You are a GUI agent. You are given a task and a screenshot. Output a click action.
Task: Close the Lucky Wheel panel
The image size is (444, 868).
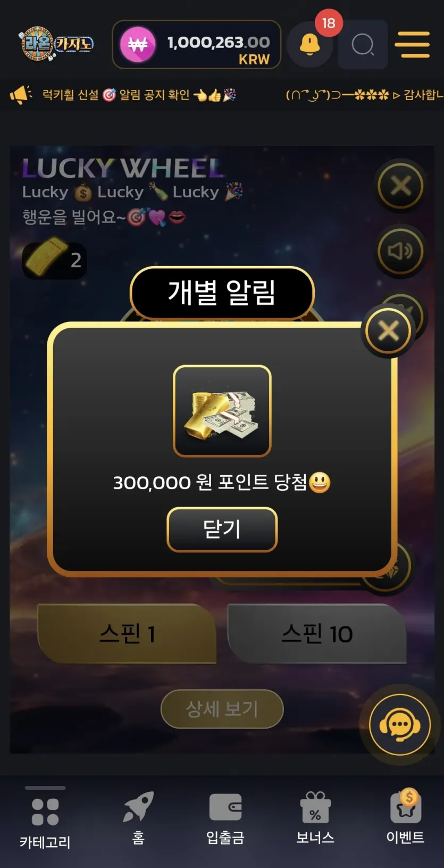pos(400,186)
